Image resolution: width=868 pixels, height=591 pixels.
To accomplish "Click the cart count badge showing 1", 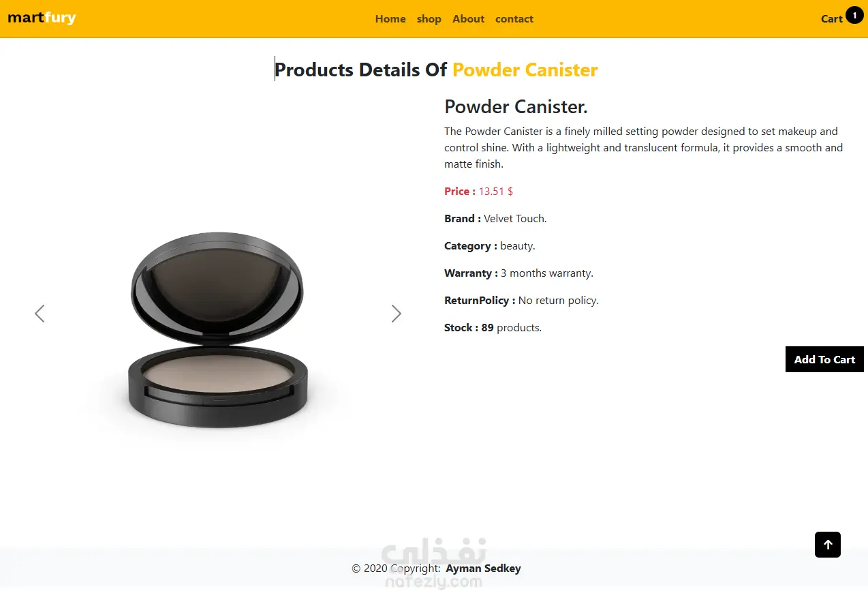I will pos(854,15).
